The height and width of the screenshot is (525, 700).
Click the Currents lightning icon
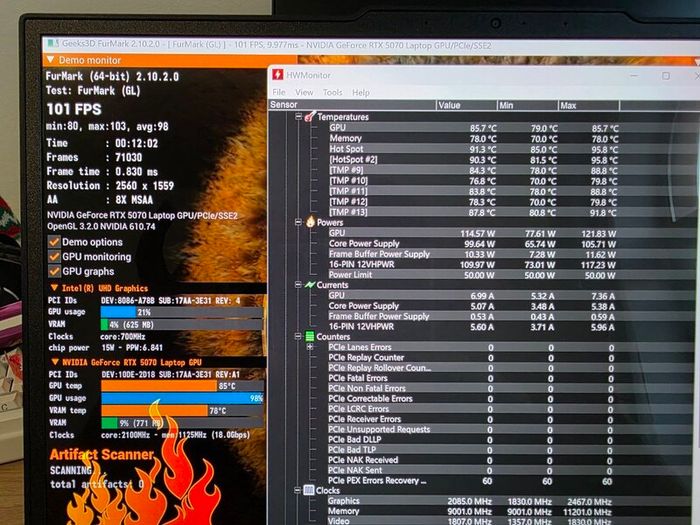coord(310,284)
